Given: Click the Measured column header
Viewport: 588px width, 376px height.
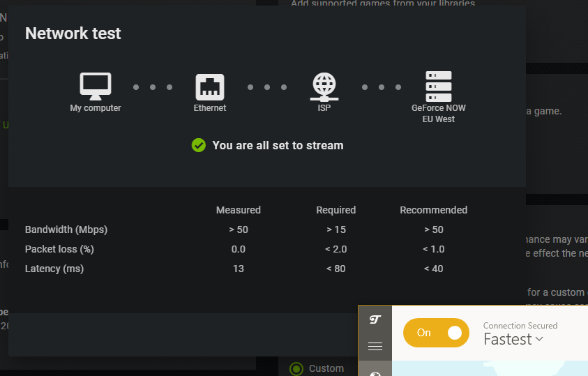Looking at the screenshot, I should (x=239, y=210).
